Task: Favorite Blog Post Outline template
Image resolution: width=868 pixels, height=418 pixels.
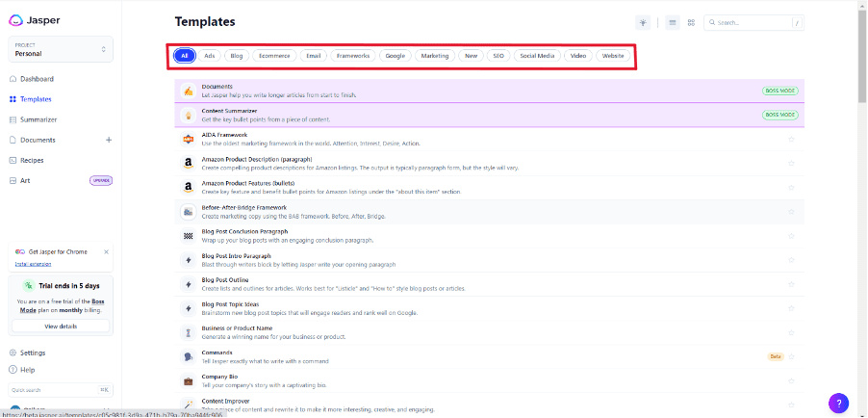Action: pyautogui.click(x=791, y=284)
